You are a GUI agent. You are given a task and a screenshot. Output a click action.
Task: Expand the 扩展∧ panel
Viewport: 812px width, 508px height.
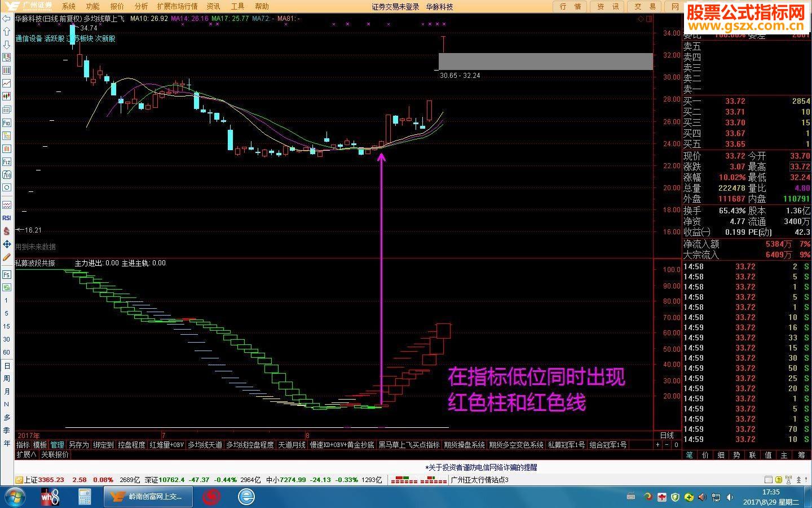[x=26, y=454]
